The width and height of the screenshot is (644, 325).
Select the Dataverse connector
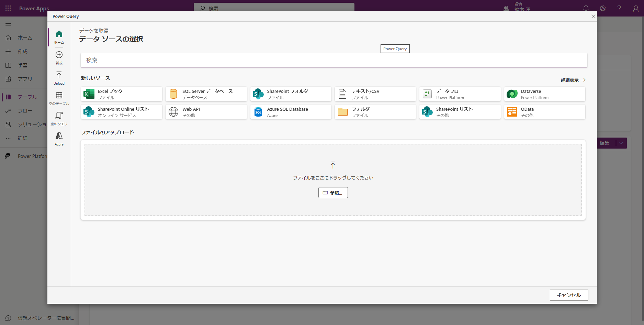coord(544,94)
